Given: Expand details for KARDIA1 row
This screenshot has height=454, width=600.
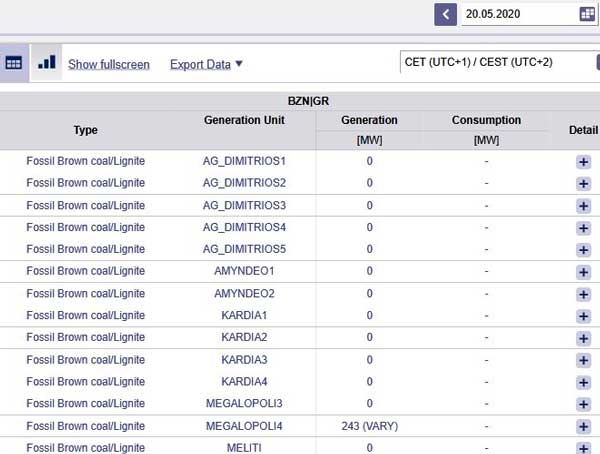Looking at the screenshot, I should click(x=583, y=316).
